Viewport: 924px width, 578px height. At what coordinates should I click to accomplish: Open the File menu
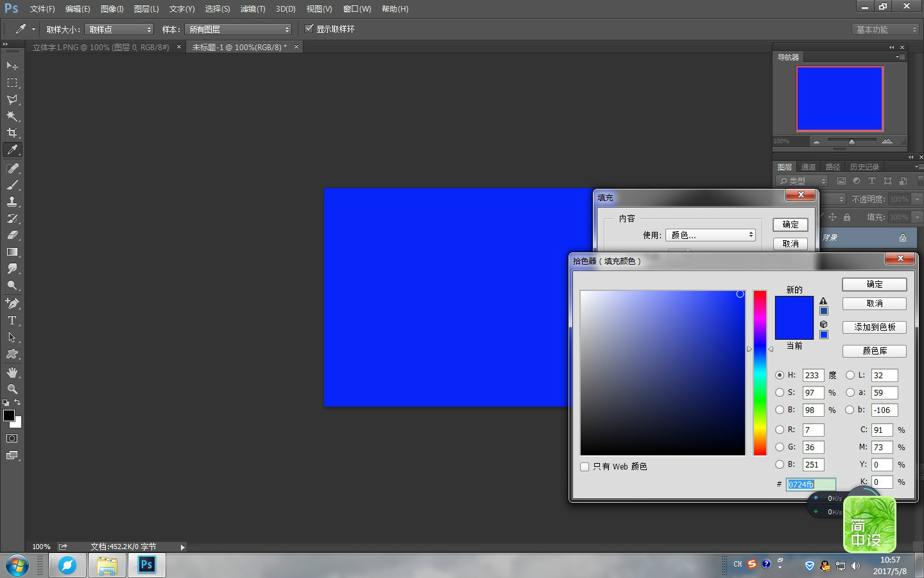[42, 9]
